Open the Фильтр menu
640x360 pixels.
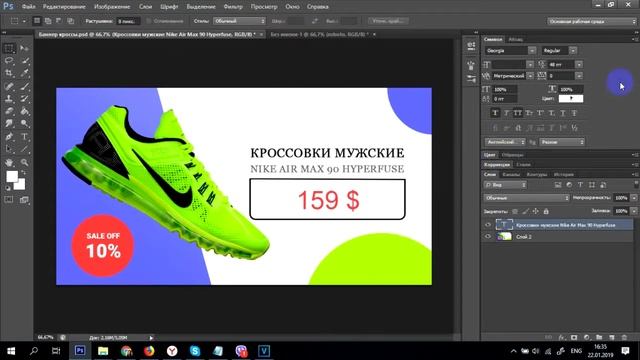pyautogui.click(x=233, y=7)
